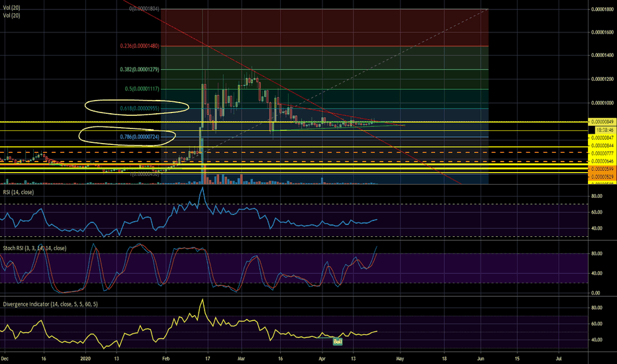This screenshot has height=364, width=617.
Task: Click the 'Apr' label on the time axis
Action: coord(322,359)
